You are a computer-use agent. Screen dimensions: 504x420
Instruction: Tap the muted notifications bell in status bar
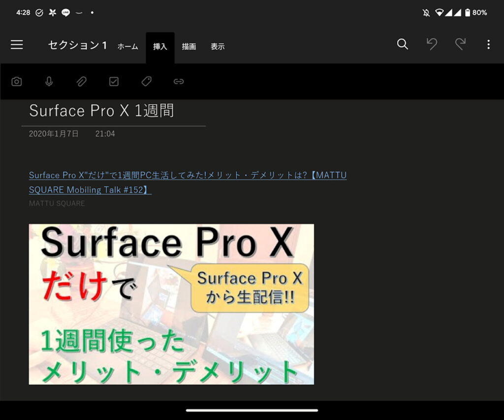click(x=426, y=12)
